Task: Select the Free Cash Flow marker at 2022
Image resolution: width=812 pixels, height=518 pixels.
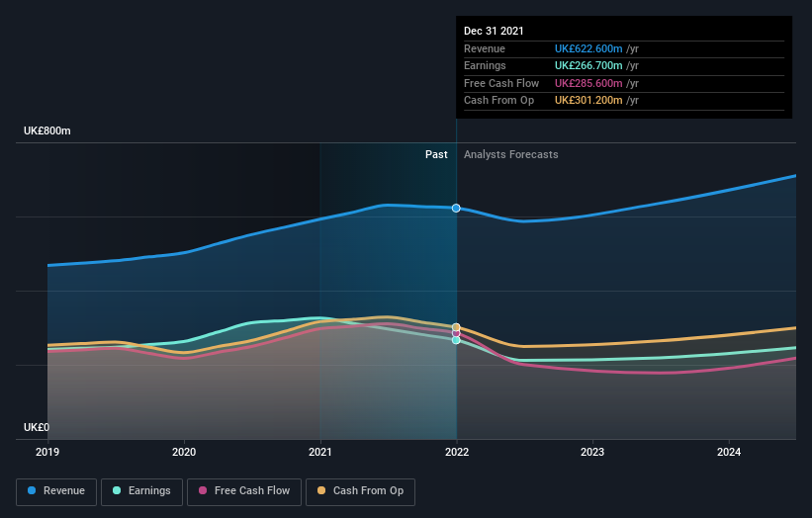Action: [x=456, y=333]
